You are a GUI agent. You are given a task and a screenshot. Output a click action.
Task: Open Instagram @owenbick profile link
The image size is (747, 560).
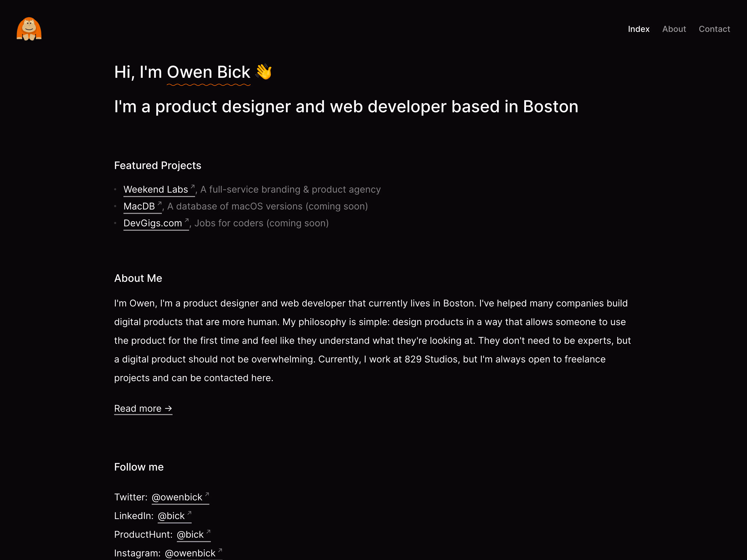click(x=190, y=553)
